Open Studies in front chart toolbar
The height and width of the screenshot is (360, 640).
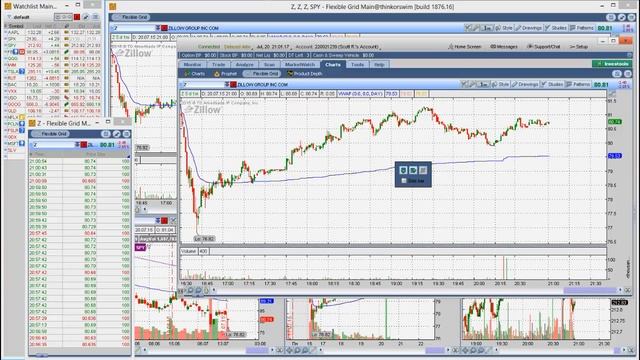click(552, 84)
